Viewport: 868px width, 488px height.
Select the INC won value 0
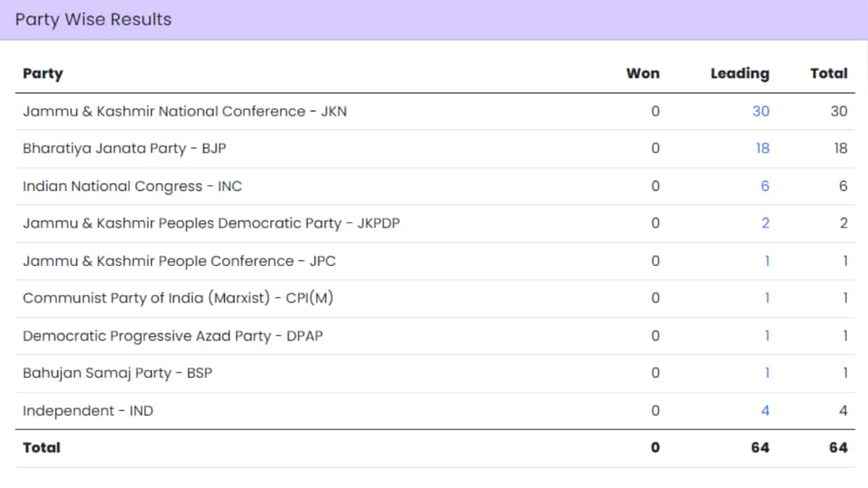(x=655, y=187)
